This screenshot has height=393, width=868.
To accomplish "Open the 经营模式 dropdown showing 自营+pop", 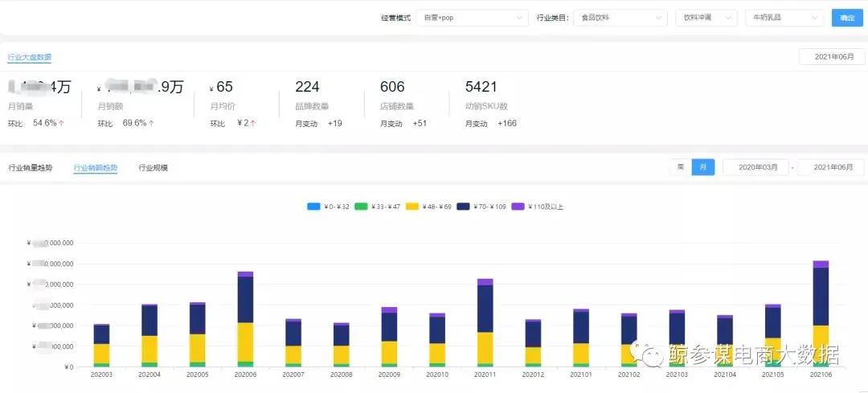I will tap(471, 18).
